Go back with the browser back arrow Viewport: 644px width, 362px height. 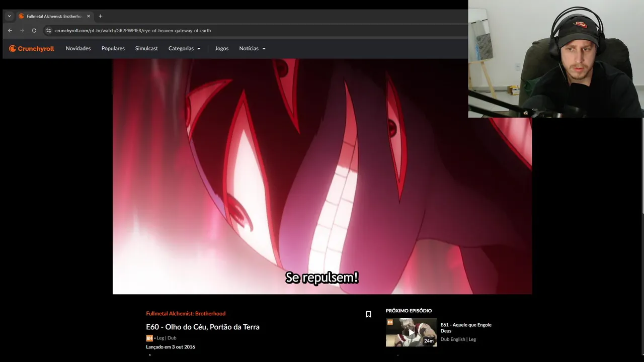pos(10,31)
